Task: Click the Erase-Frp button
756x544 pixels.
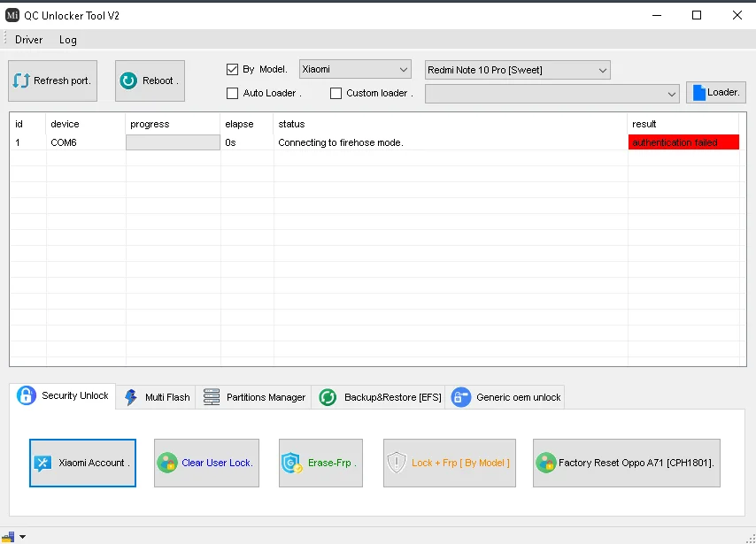Action: (320, 463)
